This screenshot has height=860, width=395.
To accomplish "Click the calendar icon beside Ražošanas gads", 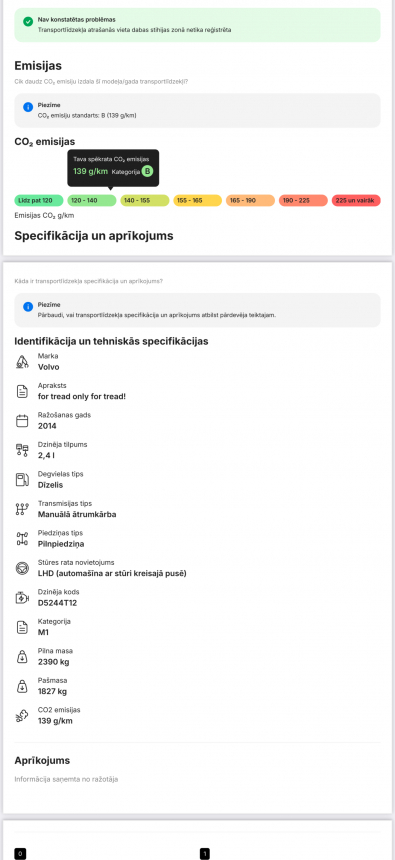I will pos(22,421).
